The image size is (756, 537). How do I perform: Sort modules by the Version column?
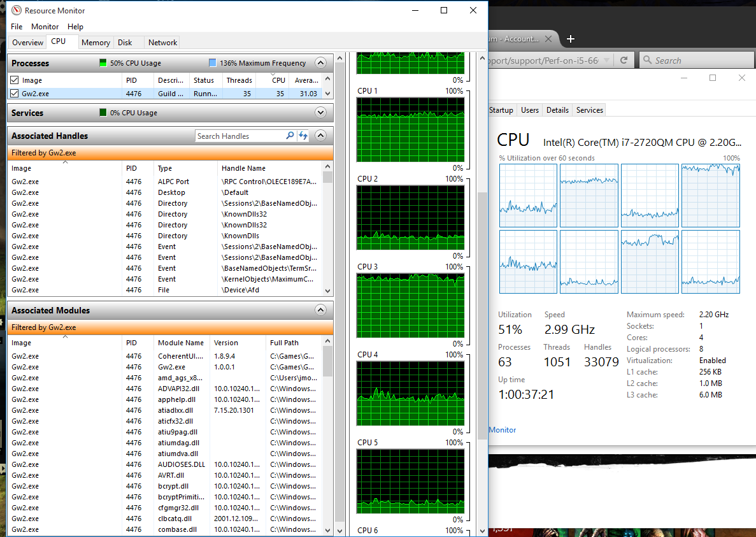click(x=238, y=343)
